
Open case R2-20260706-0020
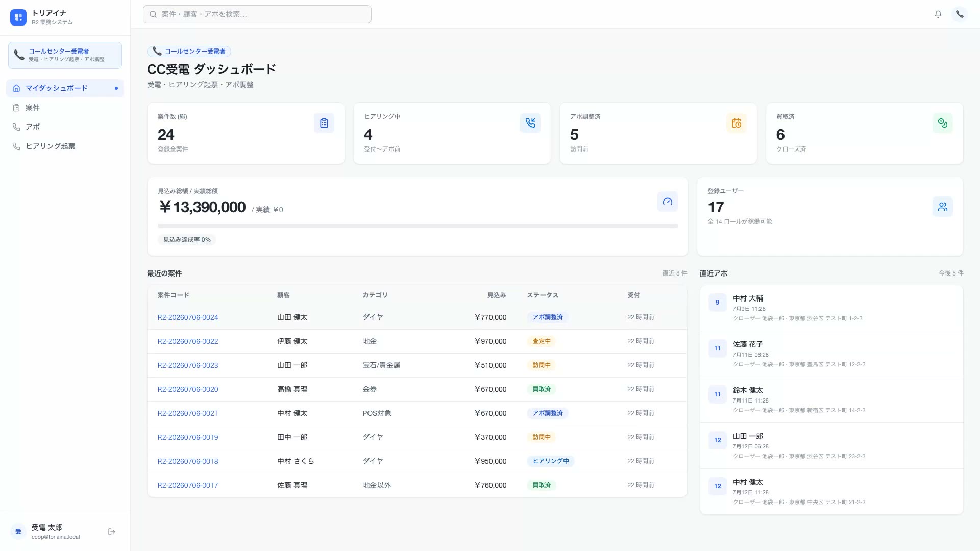(x=188, y=389)
